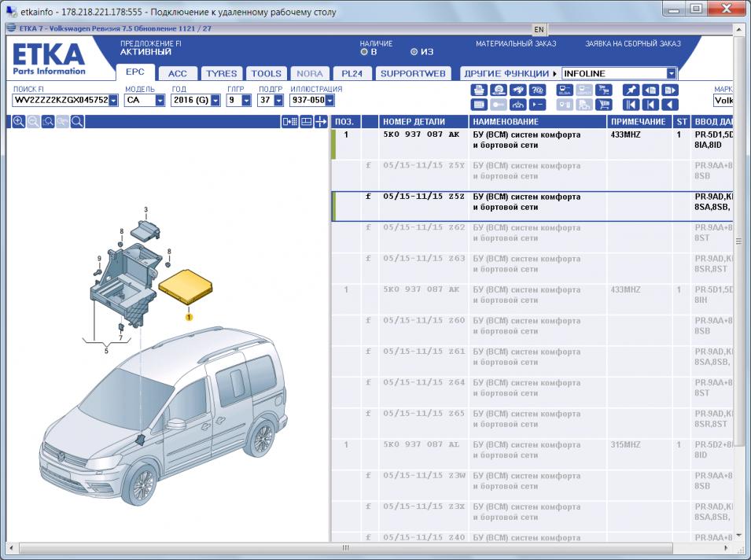Select the row 05/15-11/15 Z3W

pyautogui.click(x=532, y=485)
